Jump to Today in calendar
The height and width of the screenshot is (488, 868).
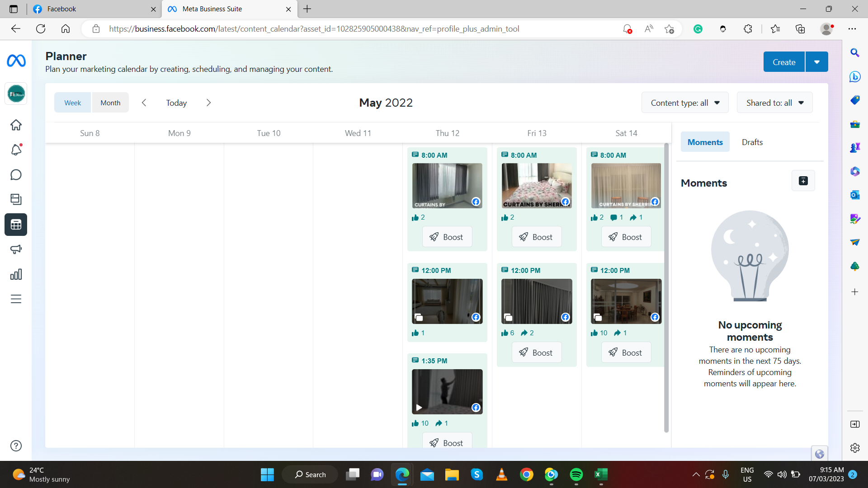176,103
